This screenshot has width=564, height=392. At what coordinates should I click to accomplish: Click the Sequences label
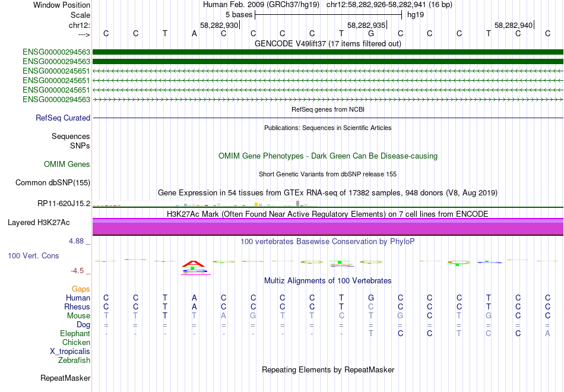[71, 136]
